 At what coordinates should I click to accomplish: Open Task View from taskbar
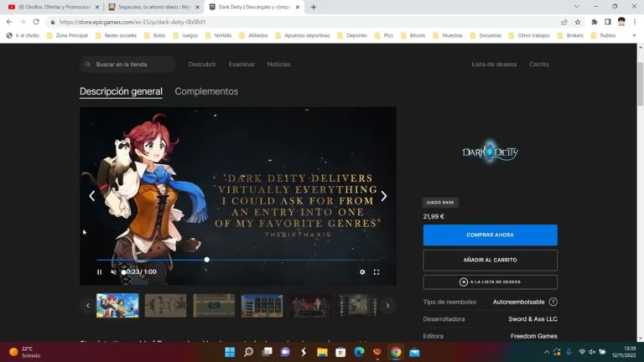267,352
